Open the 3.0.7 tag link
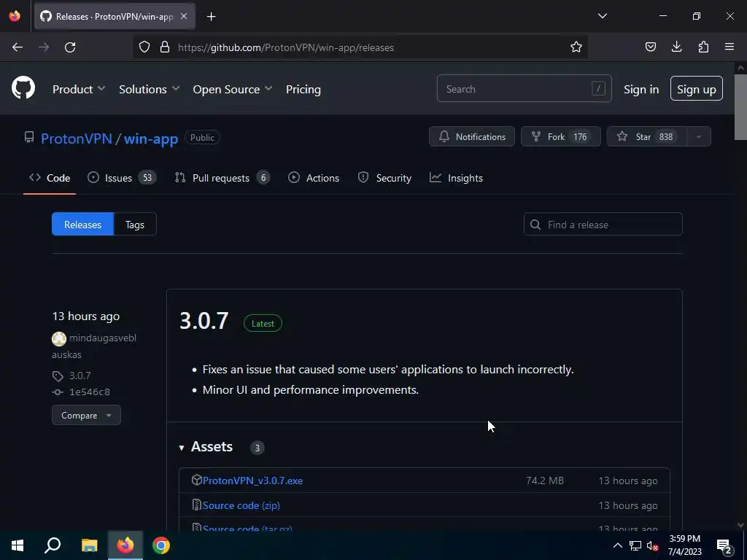Image resolution: width=747 pixels, height=560 pixels. point(80,376)
